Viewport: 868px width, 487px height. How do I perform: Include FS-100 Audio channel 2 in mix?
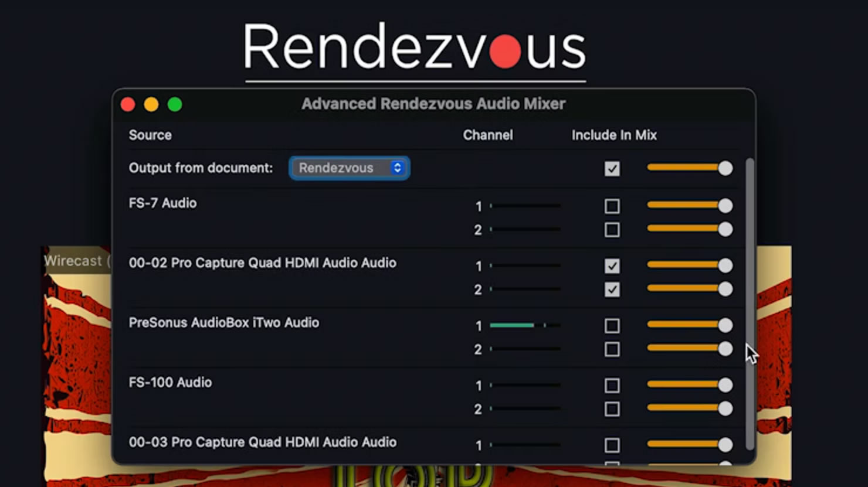point(612,409)
